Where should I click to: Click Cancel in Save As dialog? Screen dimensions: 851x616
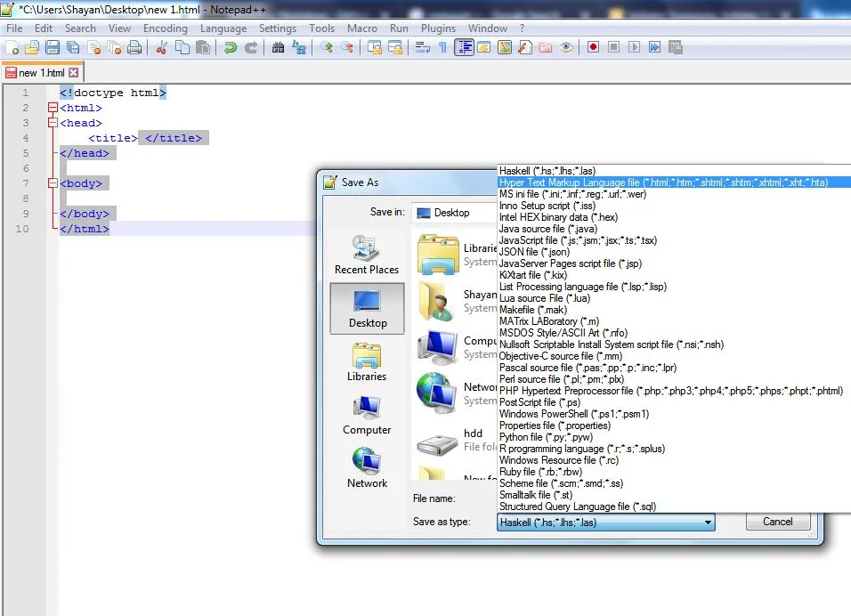pos(778,522)
